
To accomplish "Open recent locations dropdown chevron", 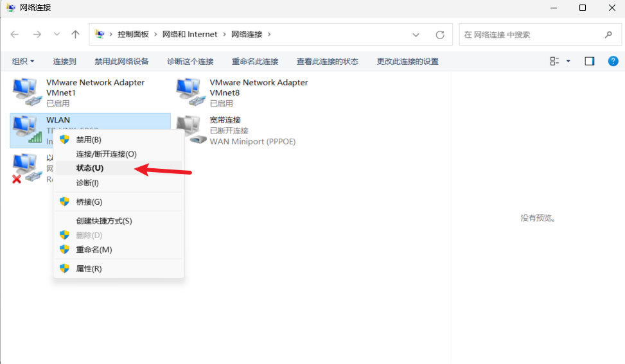I will (x=57, y=35).
